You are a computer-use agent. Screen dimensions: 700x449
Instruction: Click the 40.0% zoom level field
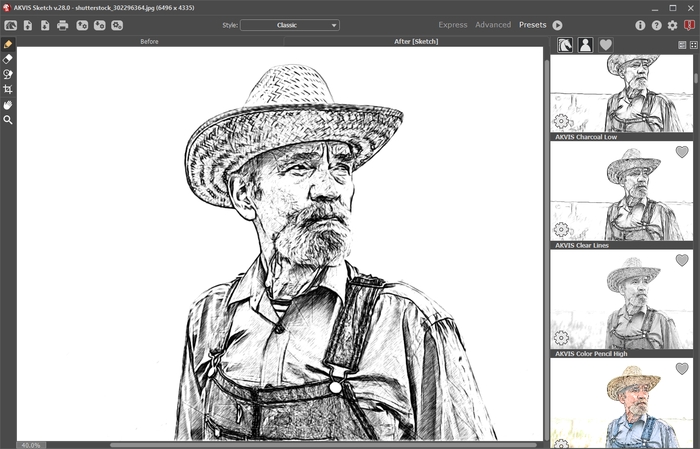click(31, 445)
